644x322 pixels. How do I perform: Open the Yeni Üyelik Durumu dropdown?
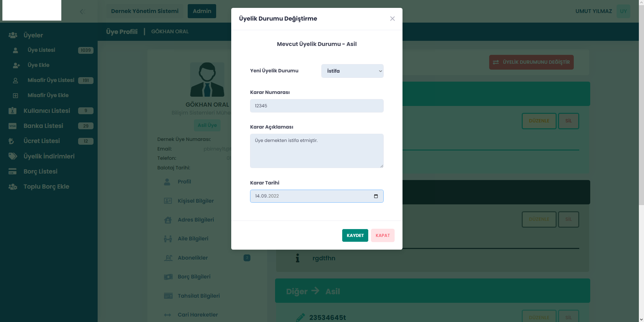[x=352, y=71]
